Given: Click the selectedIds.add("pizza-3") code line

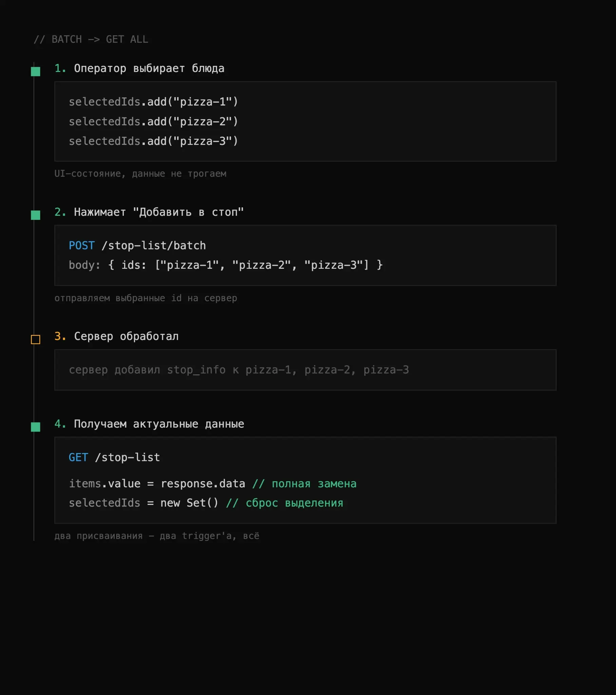Looking at the screenshot, I should click(x=153, y=141).
